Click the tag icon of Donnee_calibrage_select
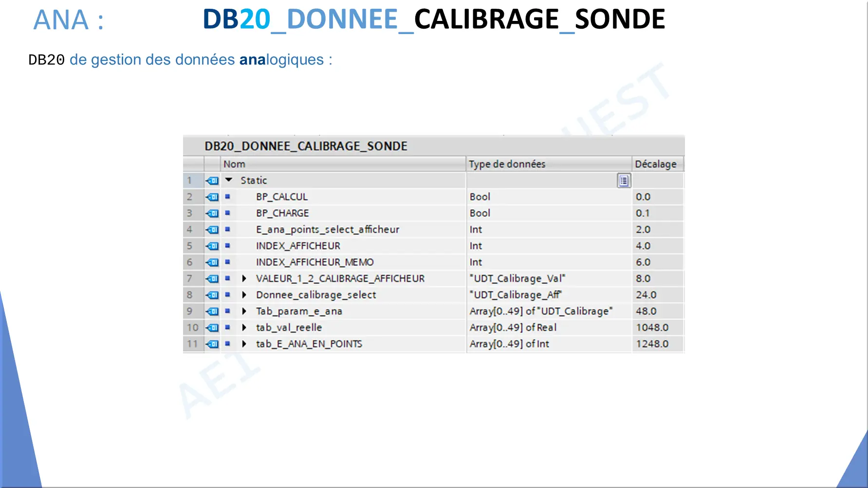Viewport: 868px width, 488px height. click(x=212, y=295)
